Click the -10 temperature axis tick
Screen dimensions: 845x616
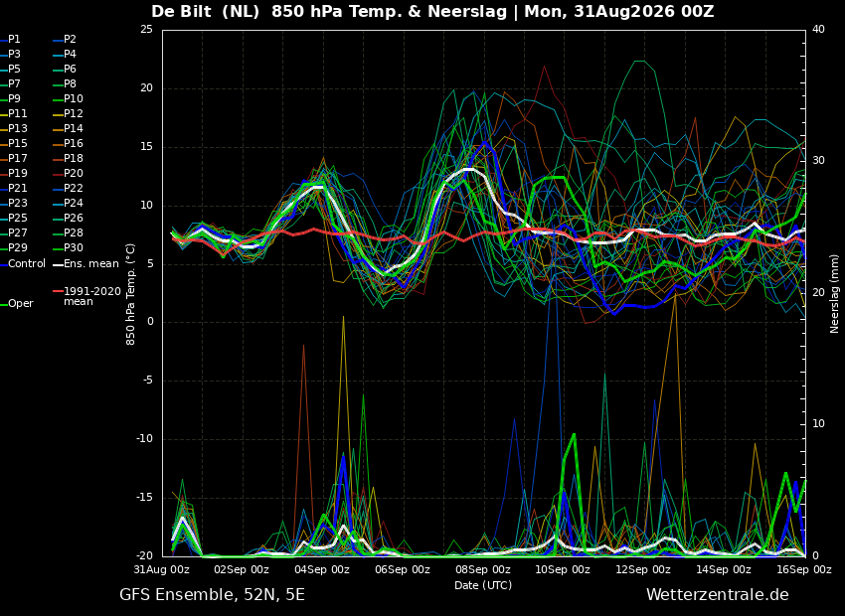click(144, 439)
